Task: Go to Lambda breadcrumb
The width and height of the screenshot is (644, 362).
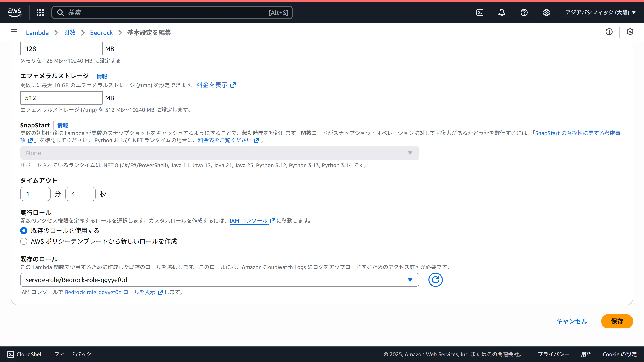Action: [x=37, y=33]
